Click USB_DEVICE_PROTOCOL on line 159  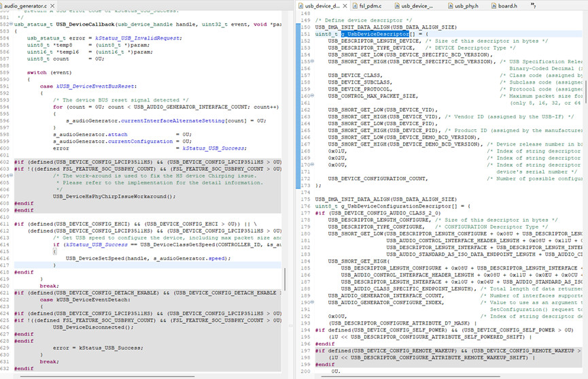[x=359, y=89]
